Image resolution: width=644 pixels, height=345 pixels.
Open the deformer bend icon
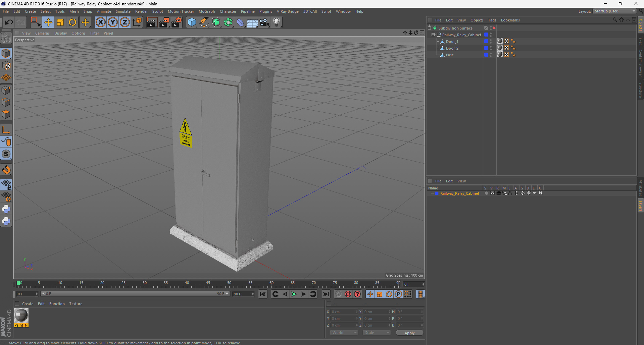240,22
